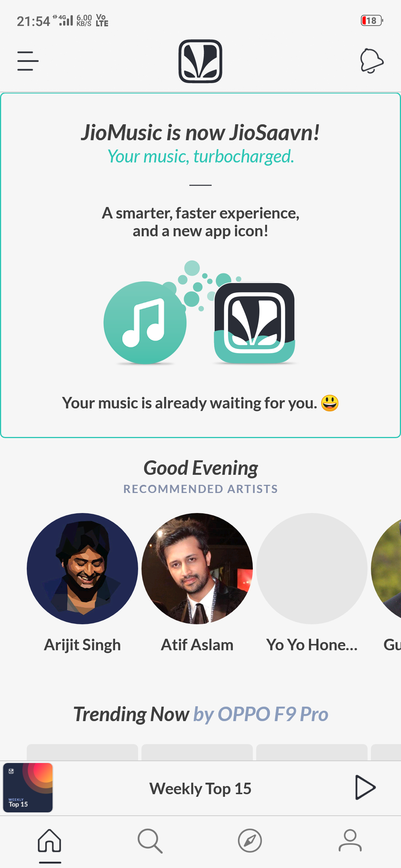401x868 pixels.
Task: Select Arijit Singh artist picture
Action: (82, 569)
